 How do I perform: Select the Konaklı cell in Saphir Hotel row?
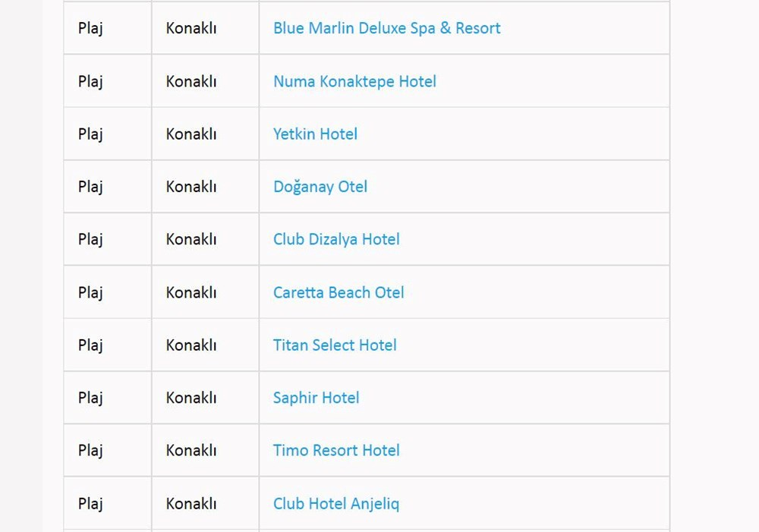coord(191,398)
